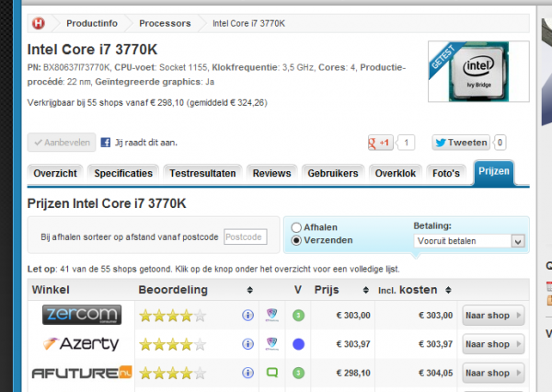The width and height of the screenshot is (552, 392).
Task: Click the Postcode input field
Action: pos(246,237)
